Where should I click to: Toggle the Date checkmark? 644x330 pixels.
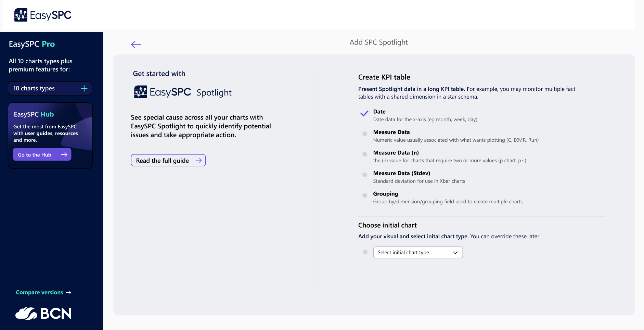364,113
